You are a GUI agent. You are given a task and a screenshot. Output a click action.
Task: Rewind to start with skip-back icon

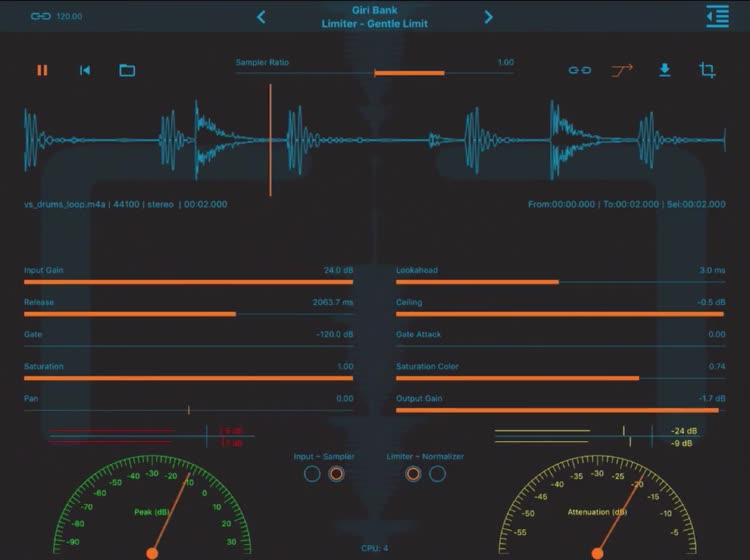point(85,70)
